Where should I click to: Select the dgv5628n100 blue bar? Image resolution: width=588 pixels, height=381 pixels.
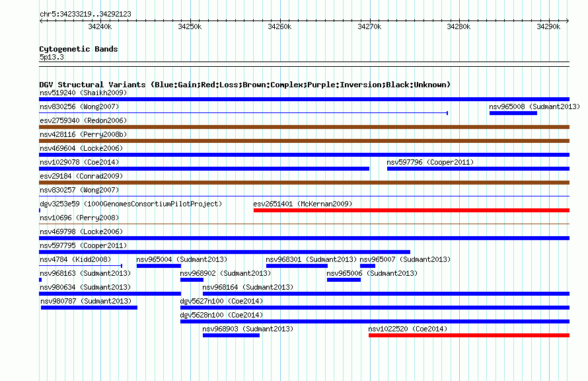375,321
